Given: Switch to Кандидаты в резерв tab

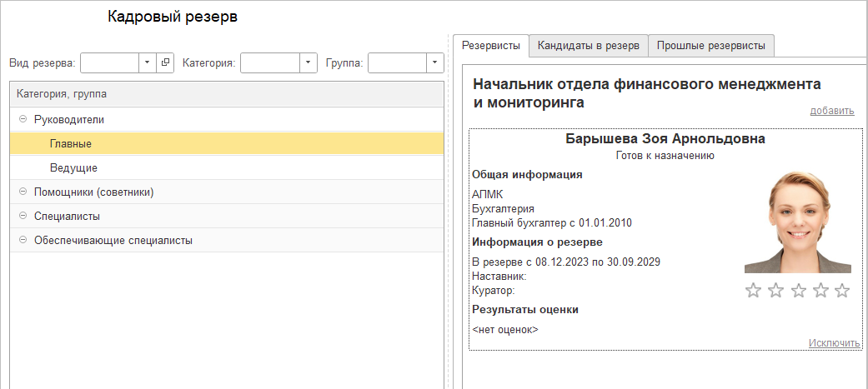Looking at the screenshot, I should [588, 46].
